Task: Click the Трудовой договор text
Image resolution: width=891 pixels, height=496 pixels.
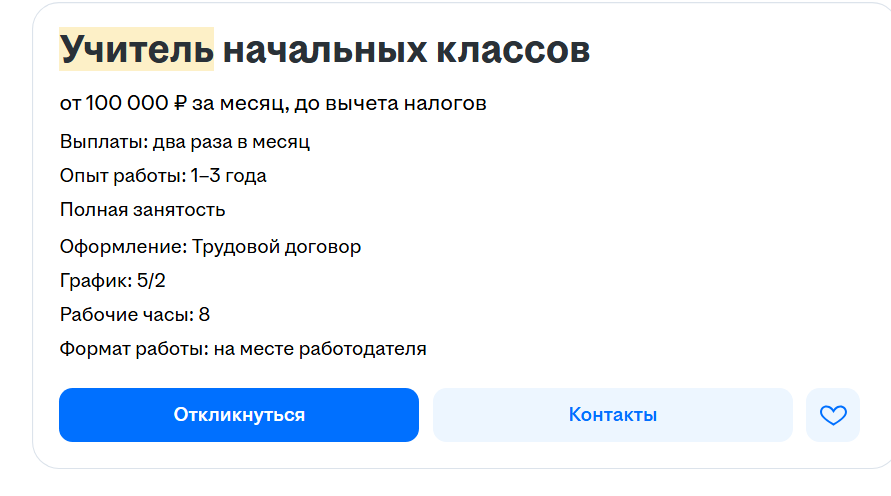Action: pyautogui.click(x=276, y=246)
